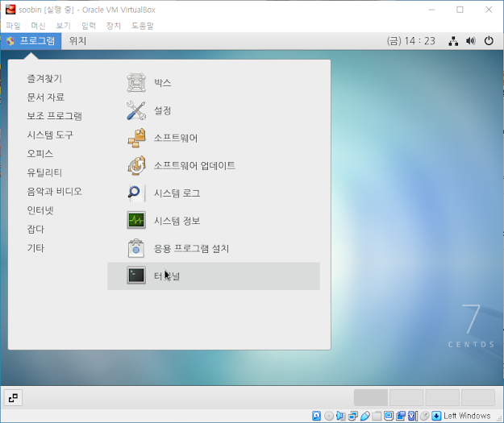
Task: Click VirtualBox mouse integration indicator
Action: click(424, 416)
